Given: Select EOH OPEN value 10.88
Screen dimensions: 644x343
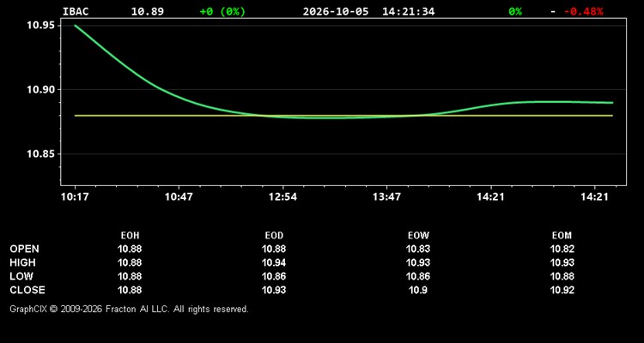Looking at the screenshot, I should pos(130,249).
